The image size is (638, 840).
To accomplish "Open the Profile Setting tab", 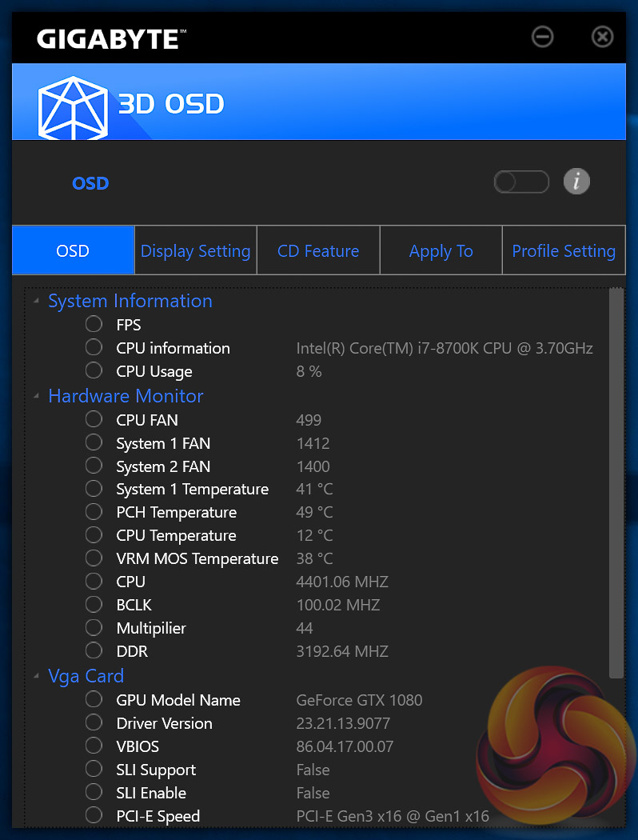I will pos(564,250).
